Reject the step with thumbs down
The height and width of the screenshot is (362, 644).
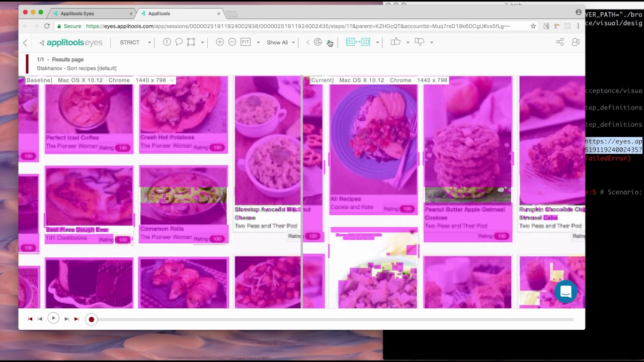pyautogui.click(x=419, y=42)
